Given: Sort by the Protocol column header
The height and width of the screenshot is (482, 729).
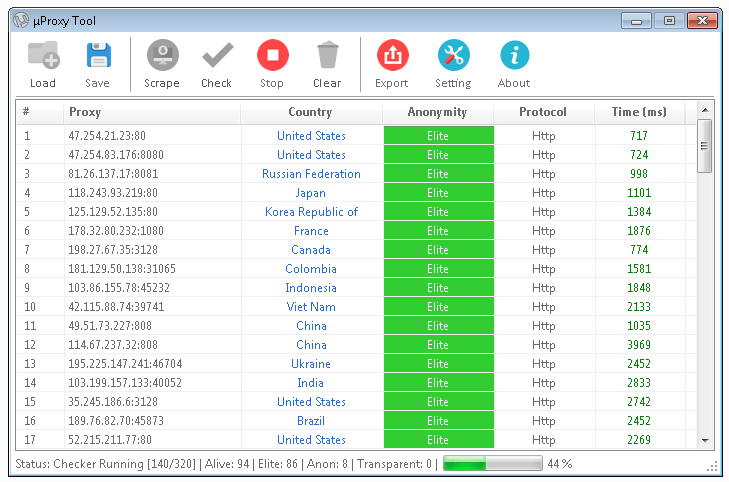Looking at the screenshot, I should (543, 112).
